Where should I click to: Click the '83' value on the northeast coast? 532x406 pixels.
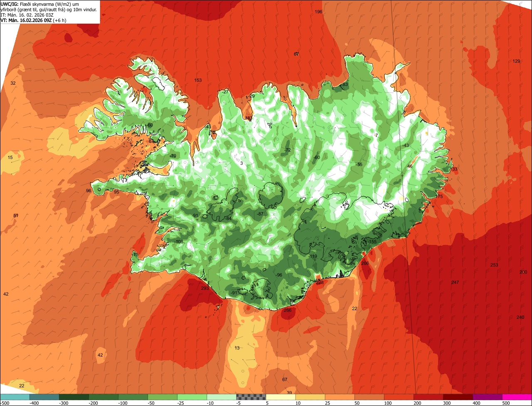tap(345, 84)
